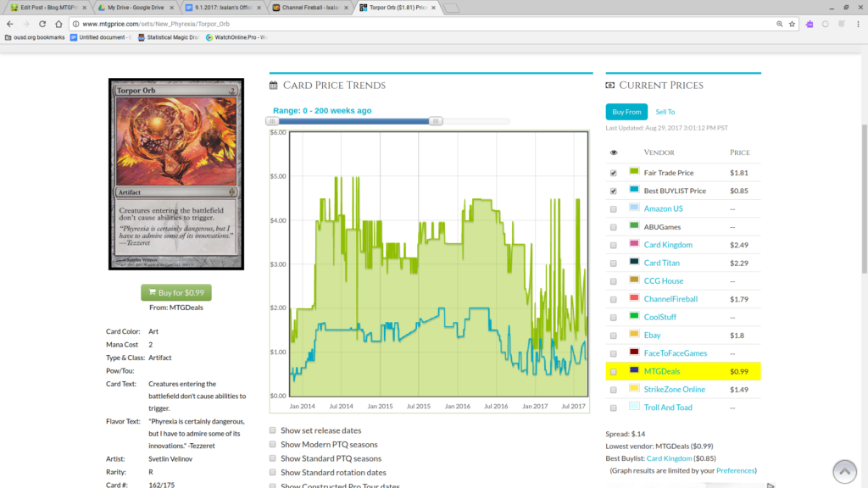The image size is (868, 488).
Task: Switch to the Channel Fireball tab
Action: click(310, 8)
